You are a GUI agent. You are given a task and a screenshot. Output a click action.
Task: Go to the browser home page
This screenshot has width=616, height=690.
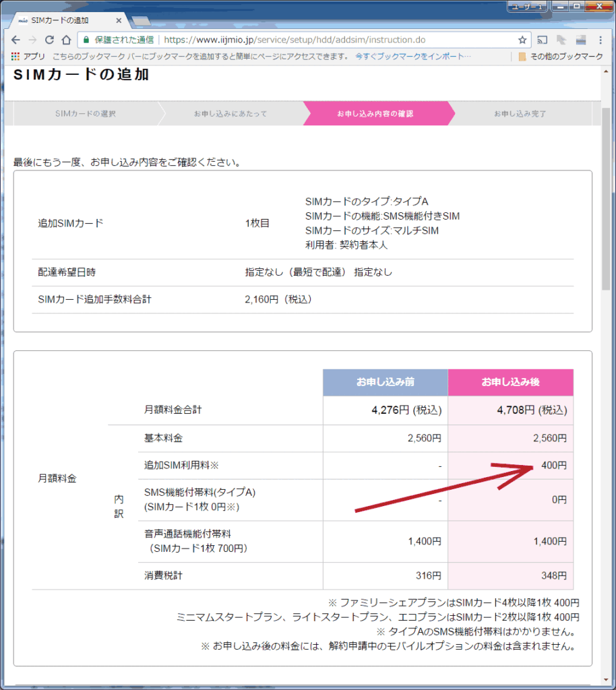pyautogui.click(x=67, y=40)
